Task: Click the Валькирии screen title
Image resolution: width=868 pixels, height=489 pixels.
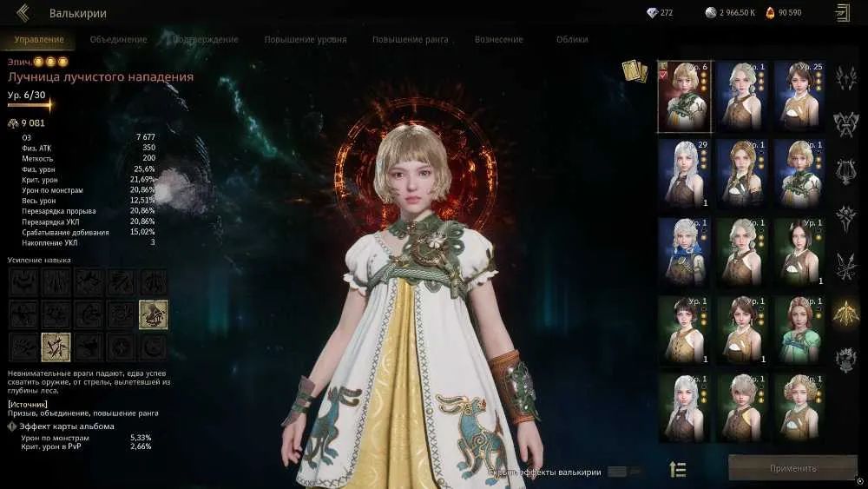Action: pyautogui.click(x=77, y=13)
